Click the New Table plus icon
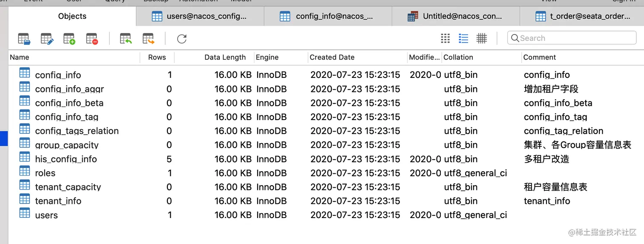 [x=69, y=39]
